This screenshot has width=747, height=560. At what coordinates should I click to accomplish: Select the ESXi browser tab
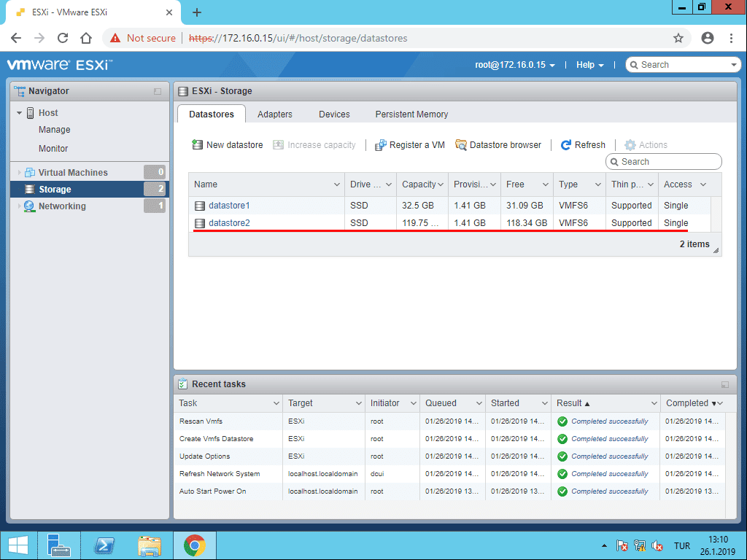tap(93, 12)
